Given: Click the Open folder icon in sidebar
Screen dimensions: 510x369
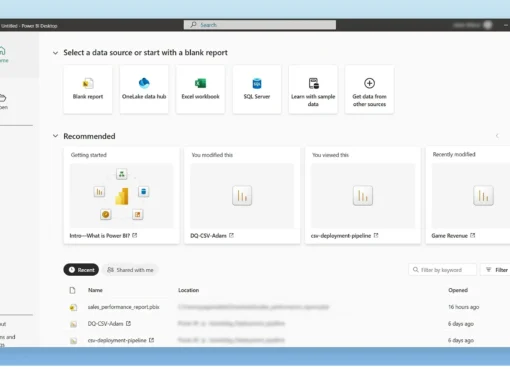Looking at the screenshot, I should tap(3, 98).
